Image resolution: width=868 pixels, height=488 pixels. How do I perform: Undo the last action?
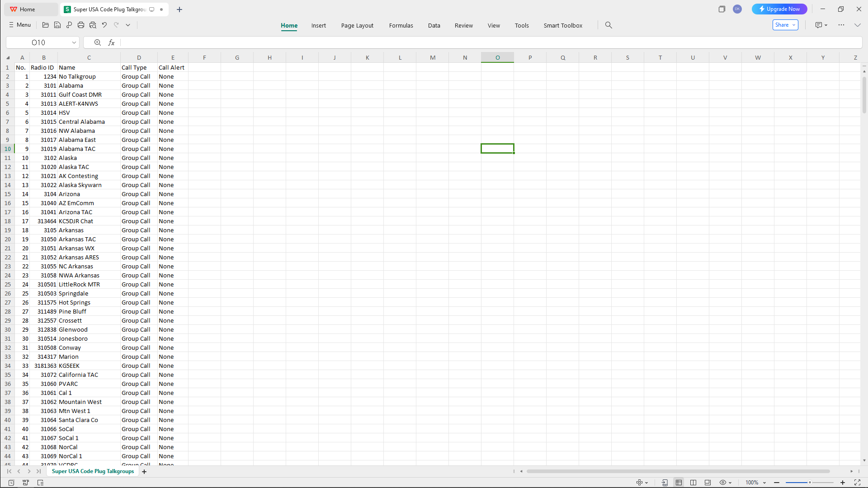click(x=104, y=25)
